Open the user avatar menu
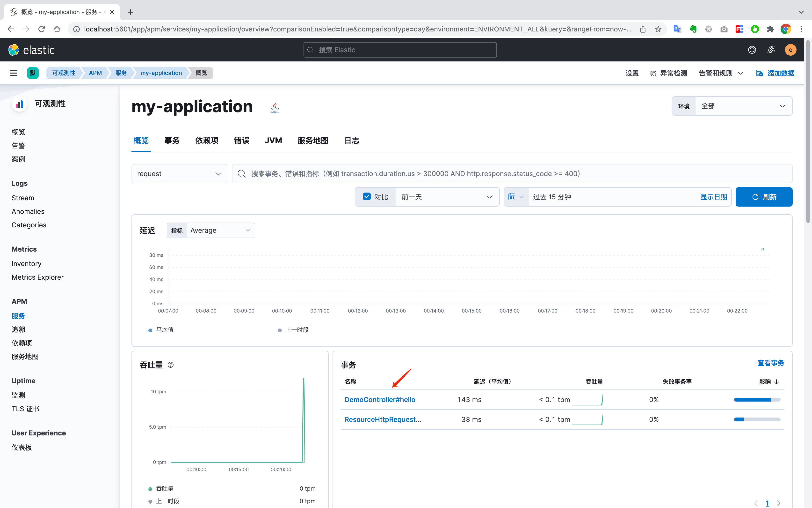The height and width of the screenshot is (508, 812). coord(790,50)
